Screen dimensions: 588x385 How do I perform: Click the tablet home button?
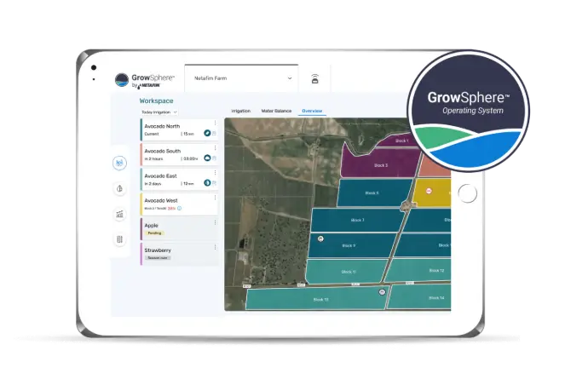point(467,193)
